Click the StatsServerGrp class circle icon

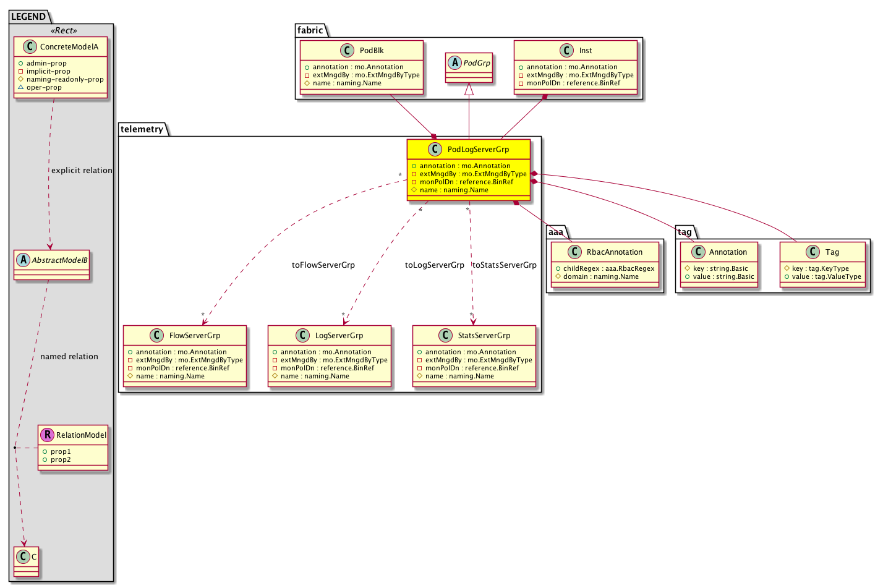click(x=445, y=336)
